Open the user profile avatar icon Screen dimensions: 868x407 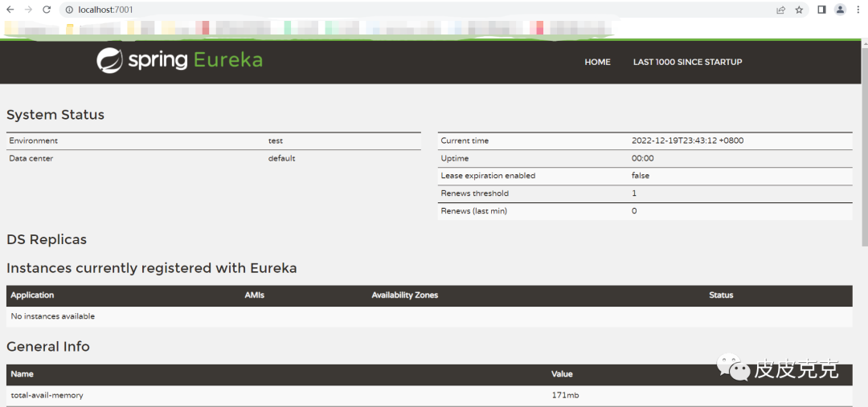pyautogui.click(x=841, y=10)
